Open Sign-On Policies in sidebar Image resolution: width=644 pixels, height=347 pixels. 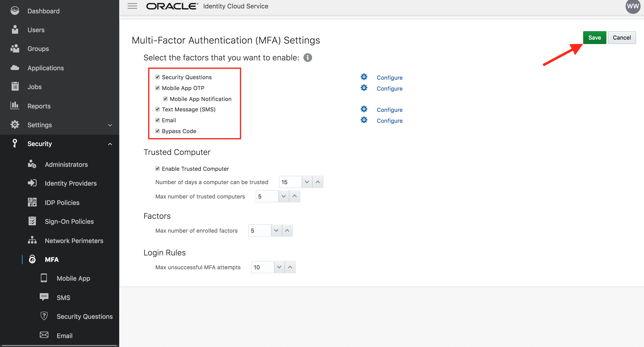coord(69,222)
